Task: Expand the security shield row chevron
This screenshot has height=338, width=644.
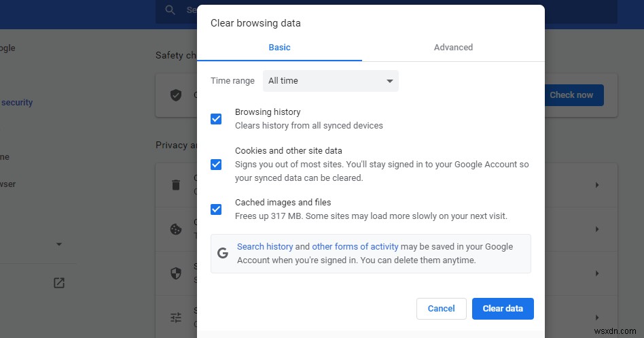Action: click(597, 273)
